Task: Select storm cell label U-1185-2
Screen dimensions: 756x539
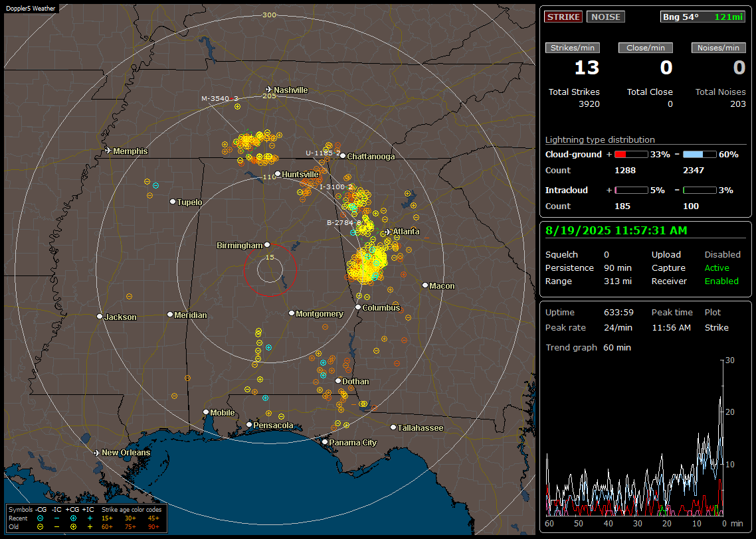Action: pos(323,153)
